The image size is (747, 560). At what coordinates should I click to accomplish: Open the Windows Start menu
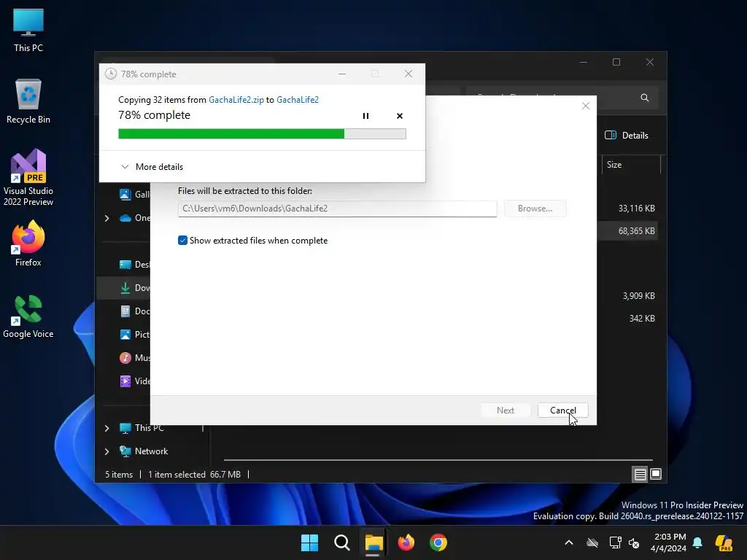coord(309,542)
